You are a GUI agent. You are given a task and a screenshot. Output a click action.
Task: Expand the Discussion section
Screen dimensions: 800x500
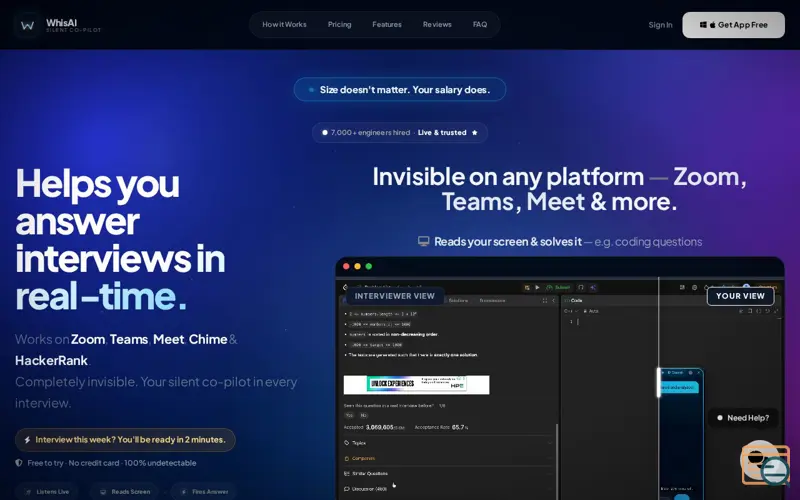pos(448,489)
